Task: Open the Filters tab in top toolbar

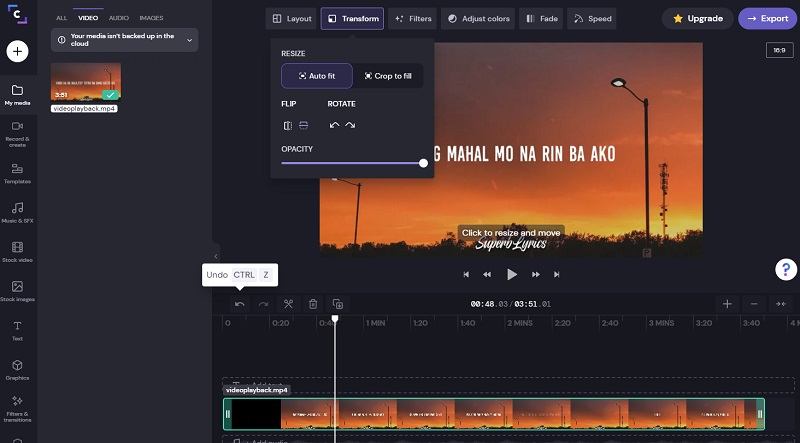Action: 412,18
